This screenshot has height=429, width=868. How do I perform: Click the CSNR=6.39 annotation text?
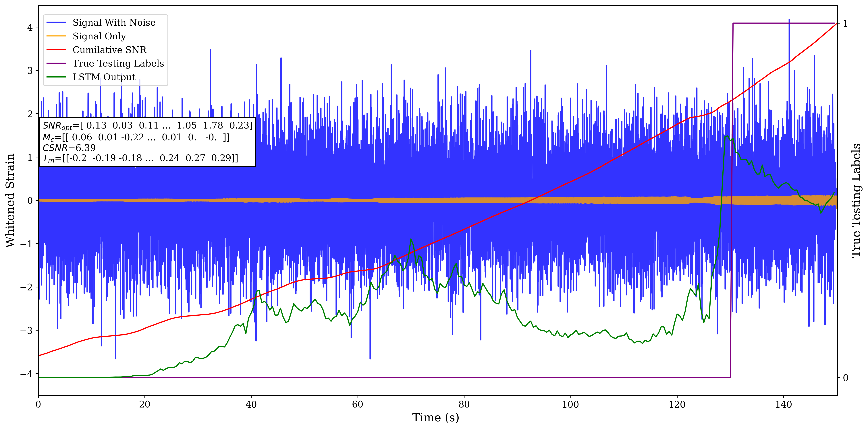[x=69, y=148]
